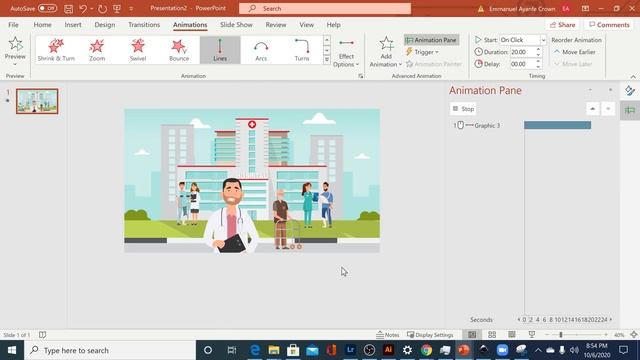The width and height of the screenshot is (640, 360).
Task: Click the Duration value field
Action: pos(522,52)
